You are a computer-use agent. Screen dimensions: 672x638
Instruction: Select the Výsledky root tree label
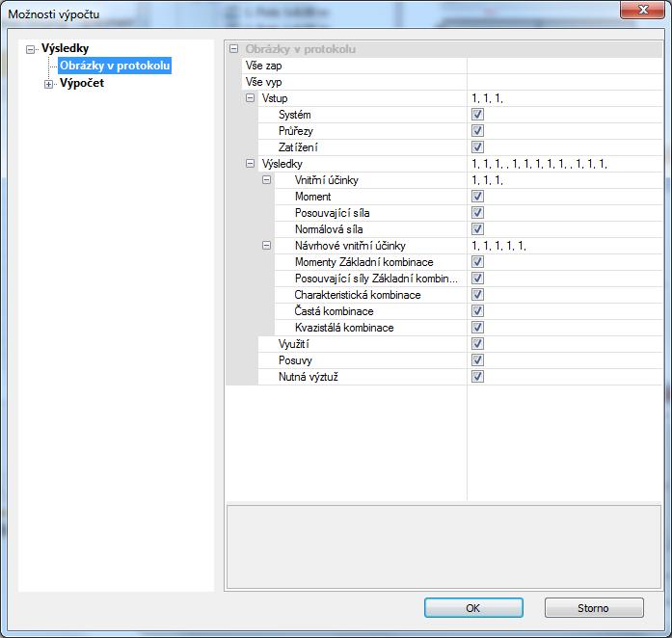pos(65,48)
